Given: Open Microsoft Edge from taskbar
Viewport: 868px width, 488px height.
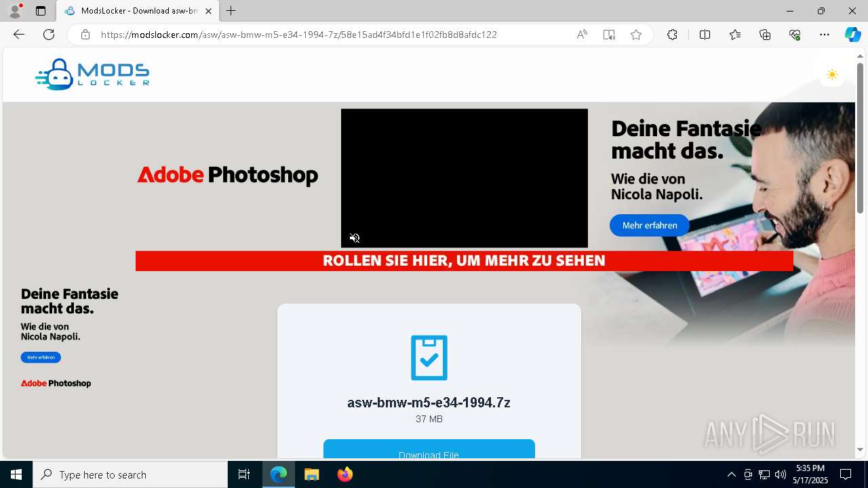Looking at the screenshot, I should pos(279,474).
